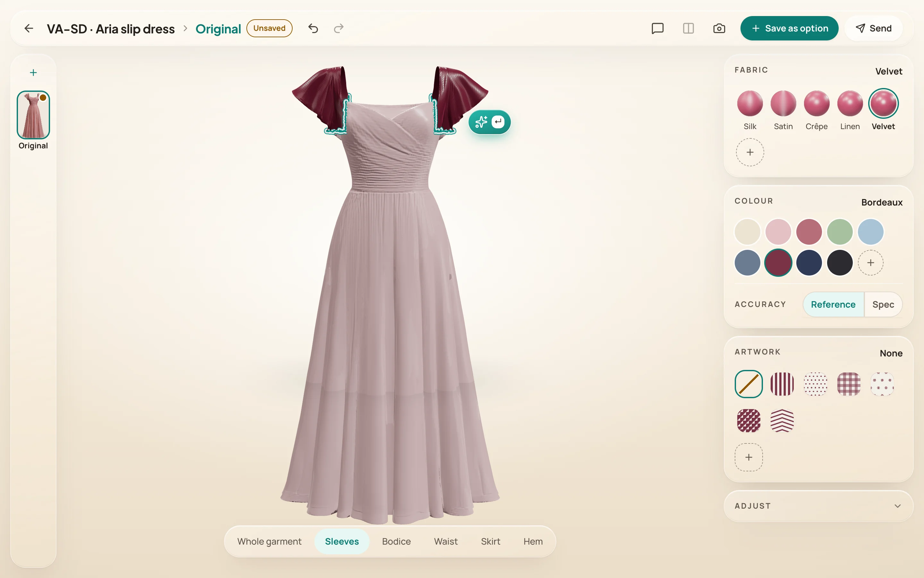Redo the last undone change

coord(339,28)
